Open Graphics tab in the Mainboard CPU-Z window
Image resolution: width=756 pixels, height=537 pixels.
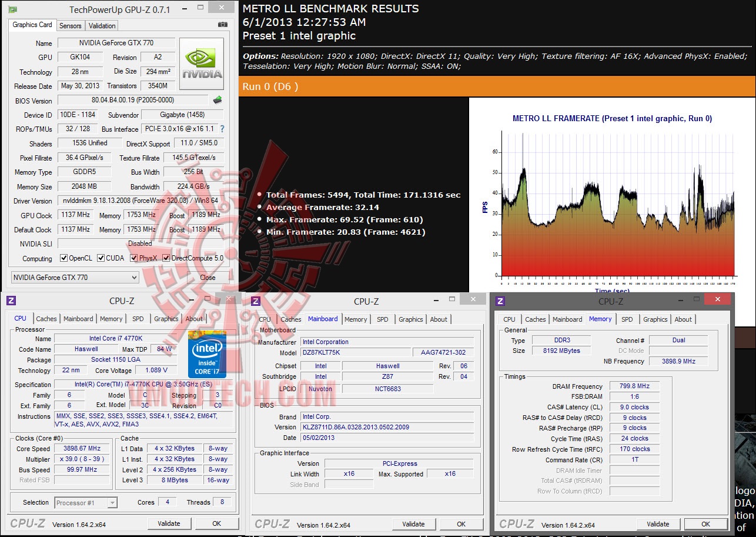pyautogui.click(x=411, y=319)
